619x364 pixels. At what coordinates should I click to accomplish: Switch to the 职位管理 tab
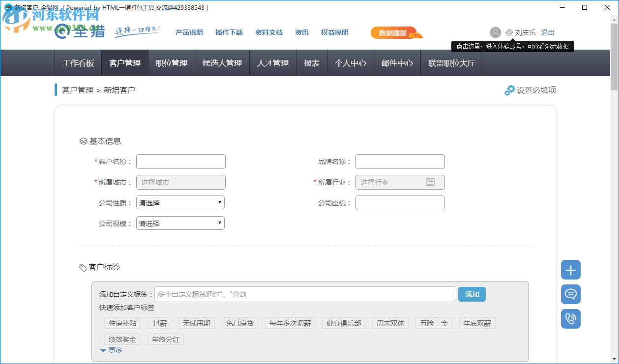[171, 63]
